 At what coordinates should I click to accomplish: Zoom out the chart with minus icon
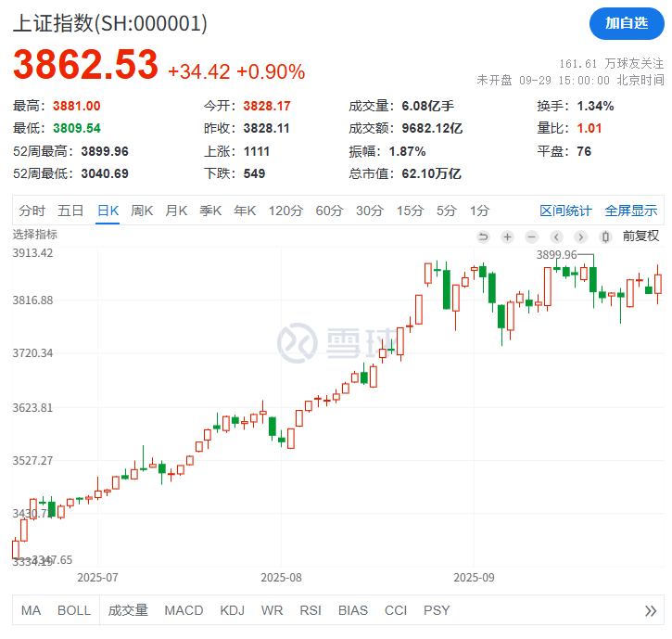coord(531,236)
